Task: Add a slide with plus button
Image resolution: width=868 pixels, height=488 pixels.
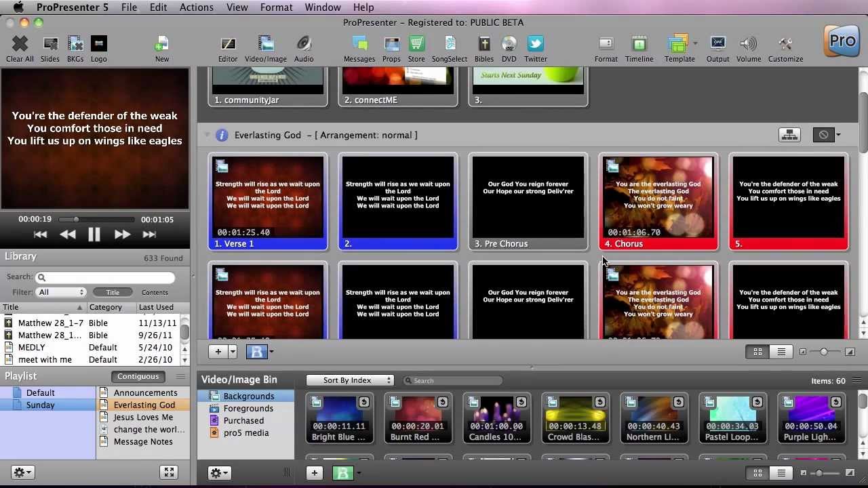Action: click(218, 352)
